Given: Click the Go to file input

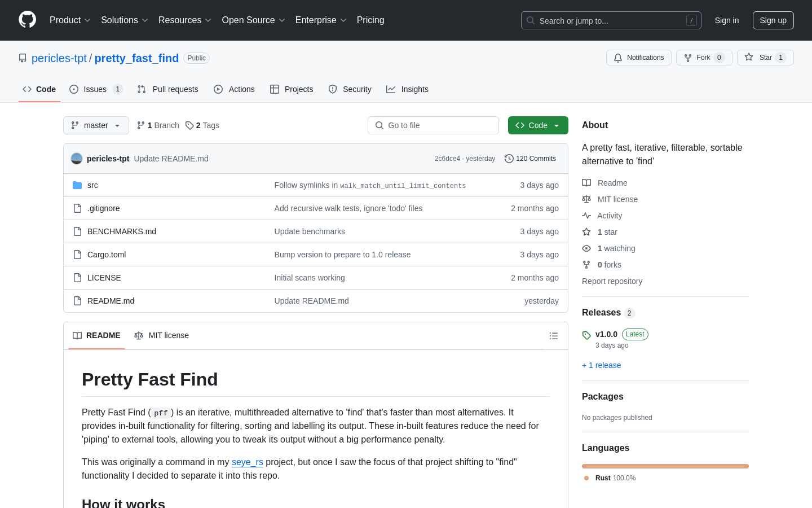Looking at the screenshot, I should point(433,125).
